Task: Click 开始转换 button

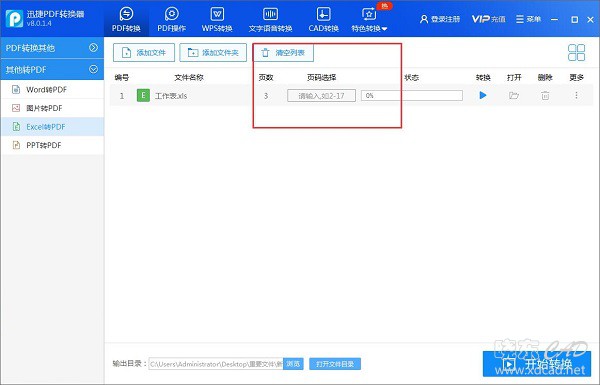Action: (x=537, y=364)
